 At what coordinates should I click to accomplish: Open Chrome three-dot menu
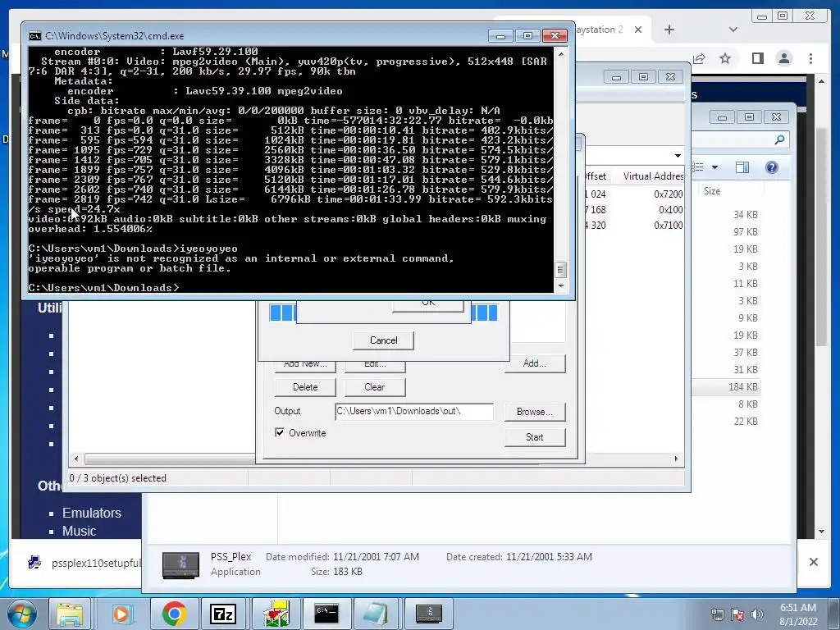(x=810, y=58)
